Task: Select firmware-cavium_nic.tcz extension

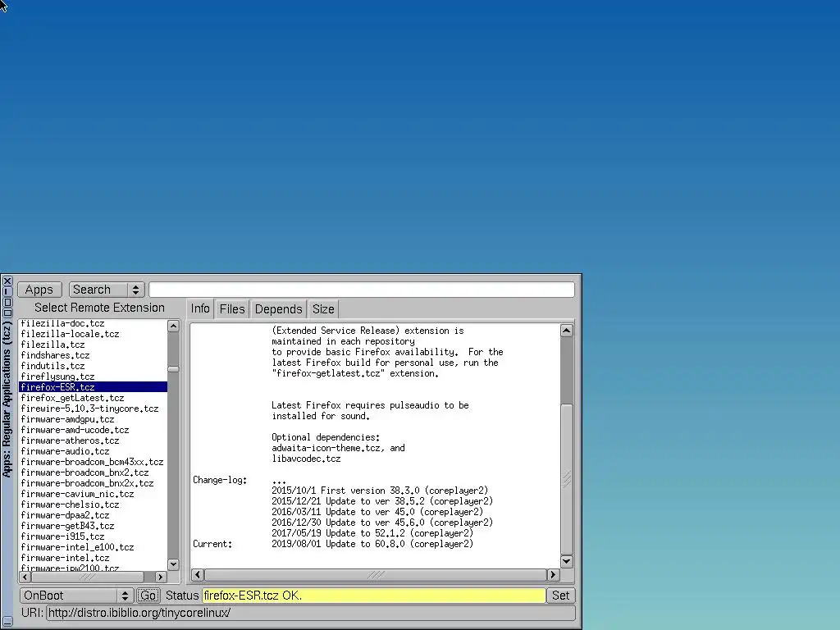Action: pyautogui.click(x=93, y=494)
